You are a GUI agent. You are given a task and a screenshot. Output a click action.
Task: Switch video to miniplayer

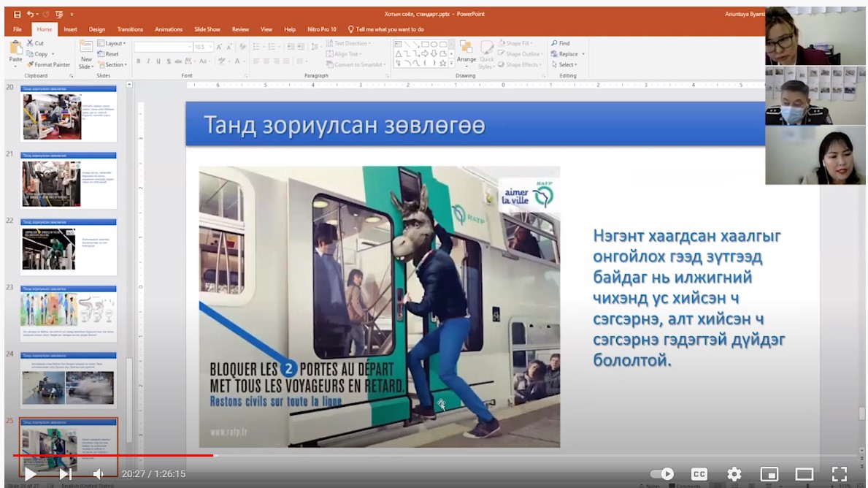tap(769, 474)
